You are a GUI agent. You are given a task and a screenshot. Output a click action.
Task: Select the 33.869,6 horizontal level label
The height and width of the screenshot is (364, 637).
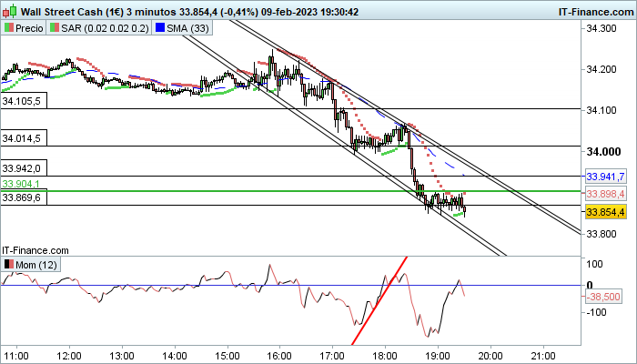pos(24,197)
